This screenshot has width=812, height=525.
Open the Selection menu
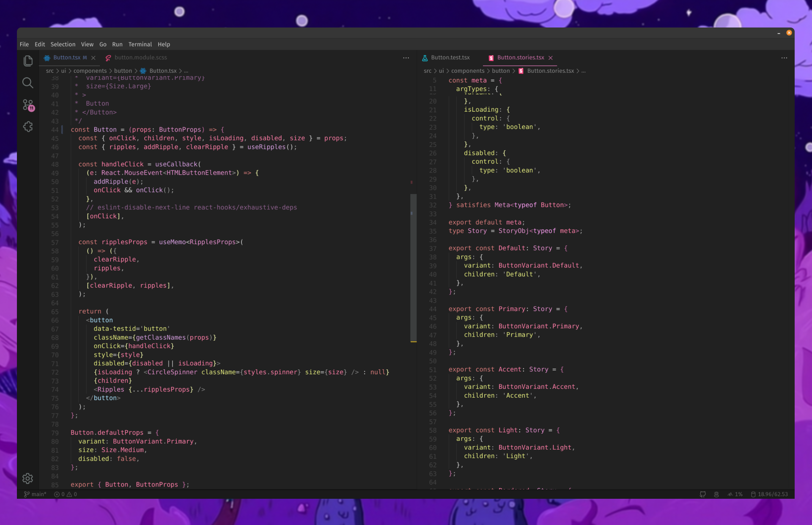63,44
